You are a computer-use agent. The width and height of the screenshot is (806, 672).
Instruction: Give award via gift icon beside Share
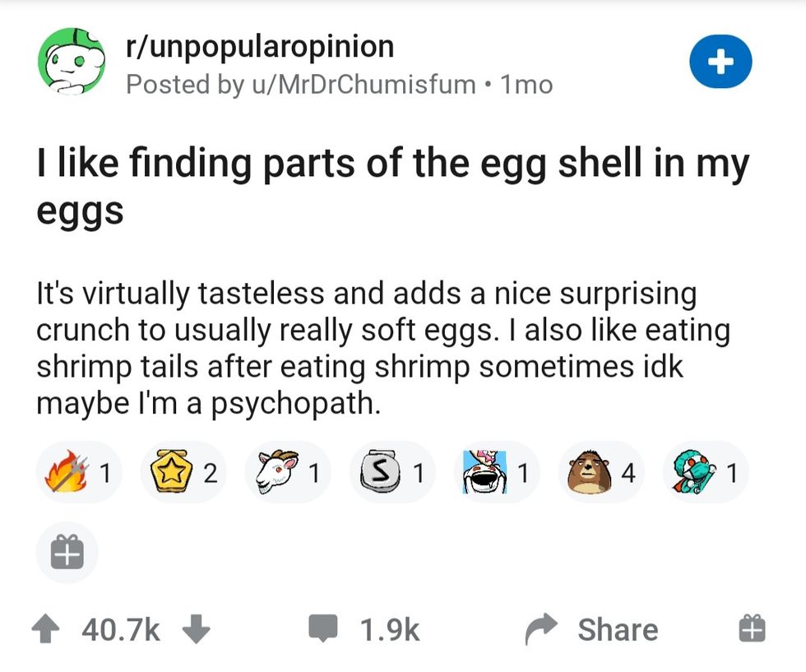pyautogui.click(x=752, y=629)
